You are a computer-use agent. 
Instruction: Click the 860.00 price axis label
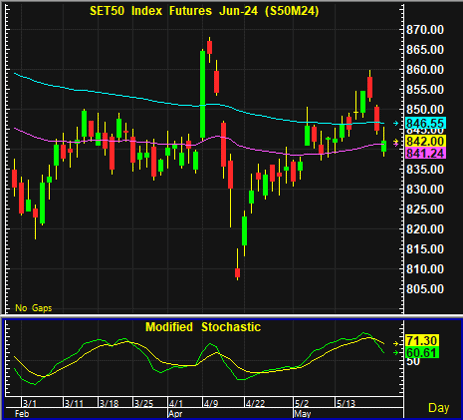coord(425,70)
